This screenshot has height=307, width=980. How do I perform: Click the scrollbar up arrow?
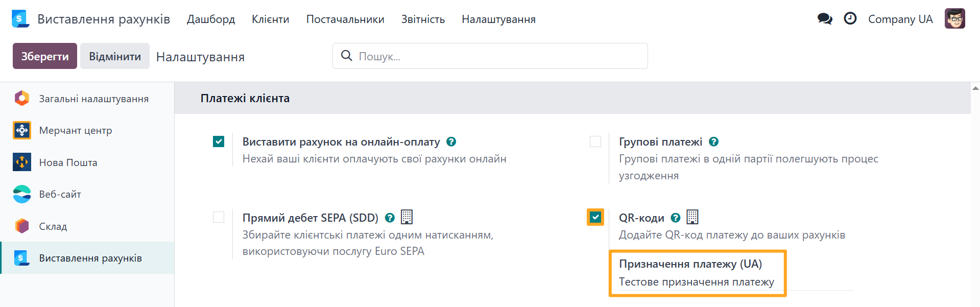(x=975, y=88)
